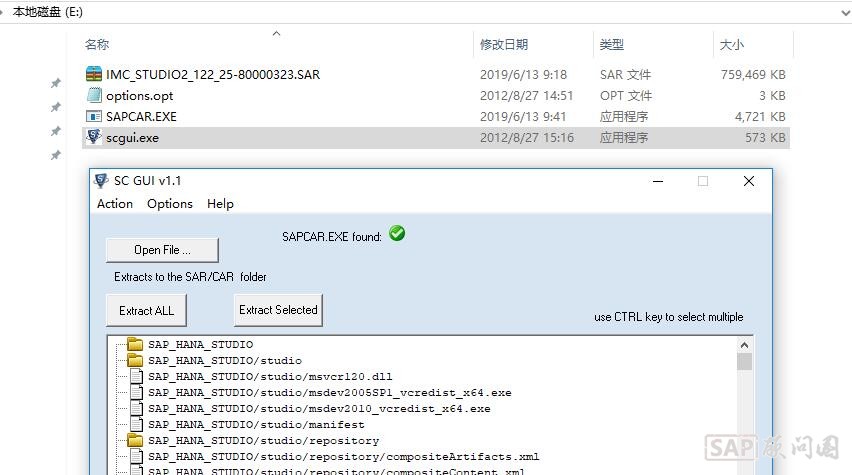Screen dimensions: 852x475
Task: Click the file list scrollbar up arrow
Action: point(744,345)
